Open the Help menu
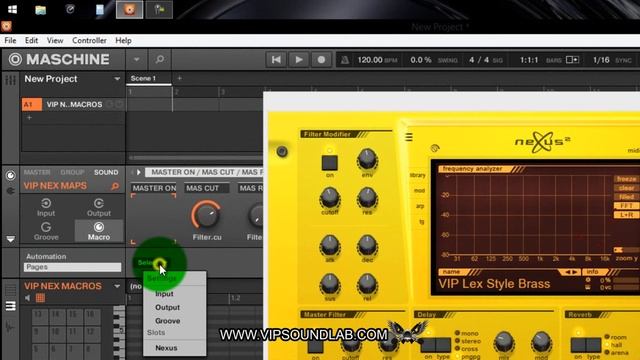The width and height of the screenshot is (640, 360). click(x=123, y=40)
